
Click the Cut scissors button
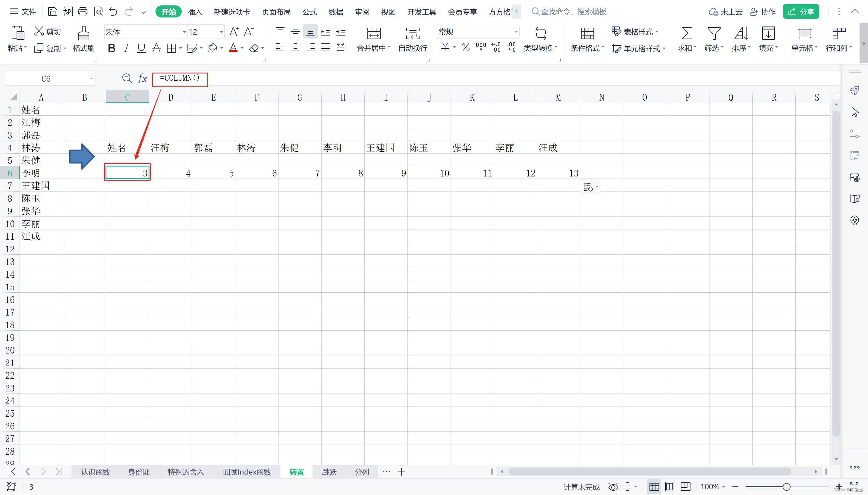(x=47, y=32)
